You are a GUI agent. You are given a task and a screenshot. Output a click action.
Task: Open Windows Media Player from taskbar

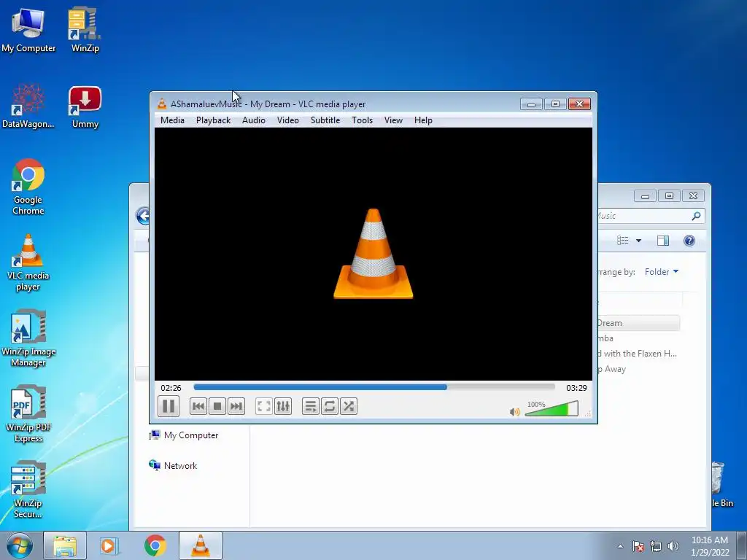tap(109, 545)
